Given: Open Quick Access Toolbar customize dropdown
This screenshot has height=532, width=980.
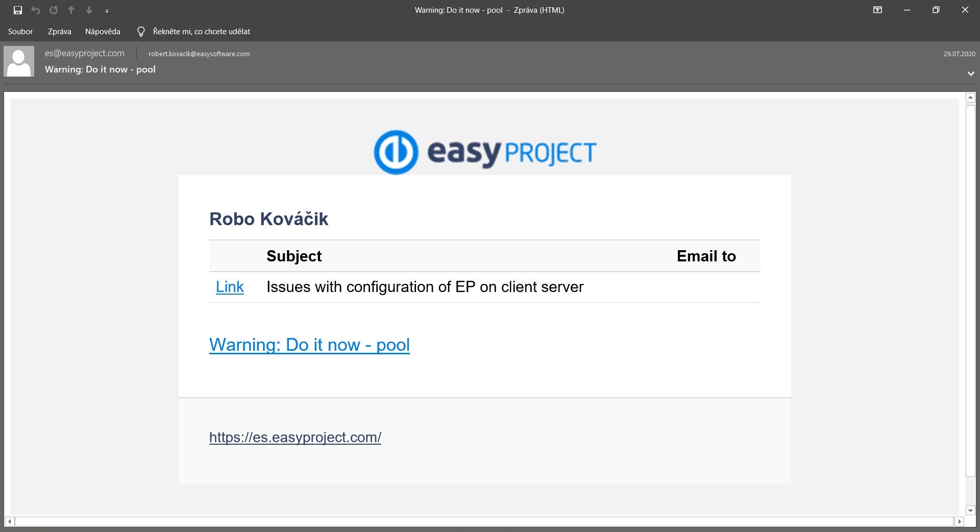Looking at the screenshot, I should 107,10.
